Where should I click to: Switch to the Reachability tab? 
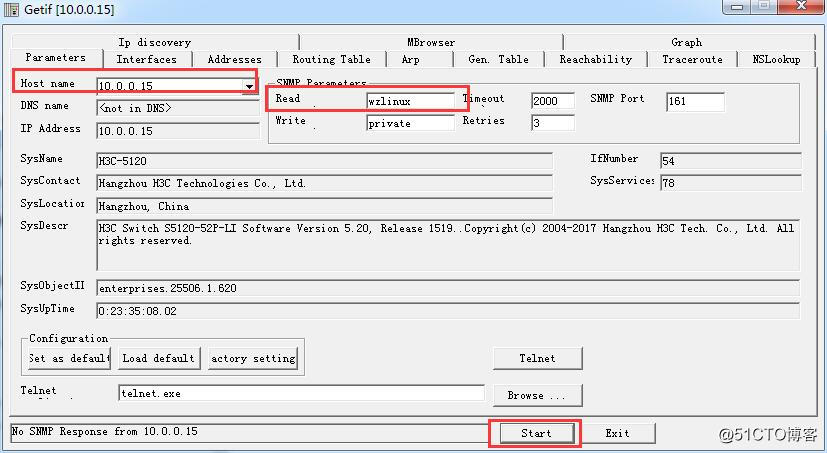click(595, 59)
